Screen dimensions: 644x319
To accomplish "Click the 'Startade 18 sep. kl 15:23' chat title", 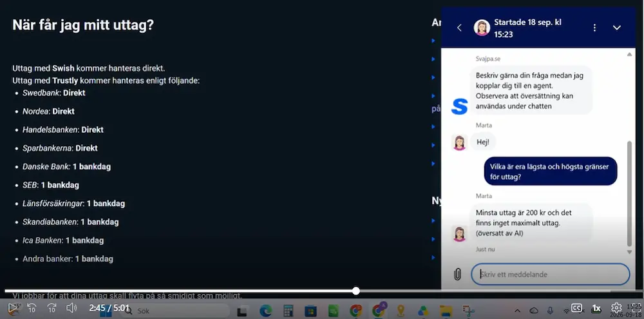I will point(527,28).
